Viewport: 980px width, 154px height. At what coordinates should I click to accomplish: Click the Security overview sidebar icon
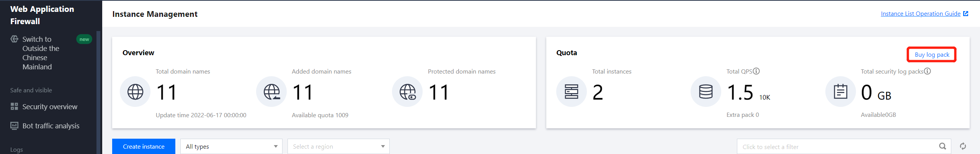click(x=15, y=106)
